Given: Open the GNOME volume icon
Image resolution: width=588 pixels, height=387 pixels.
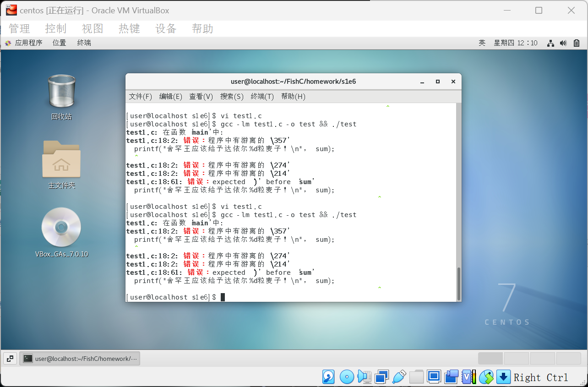Looking at the screenshot, I should click(x=563, y=43).
